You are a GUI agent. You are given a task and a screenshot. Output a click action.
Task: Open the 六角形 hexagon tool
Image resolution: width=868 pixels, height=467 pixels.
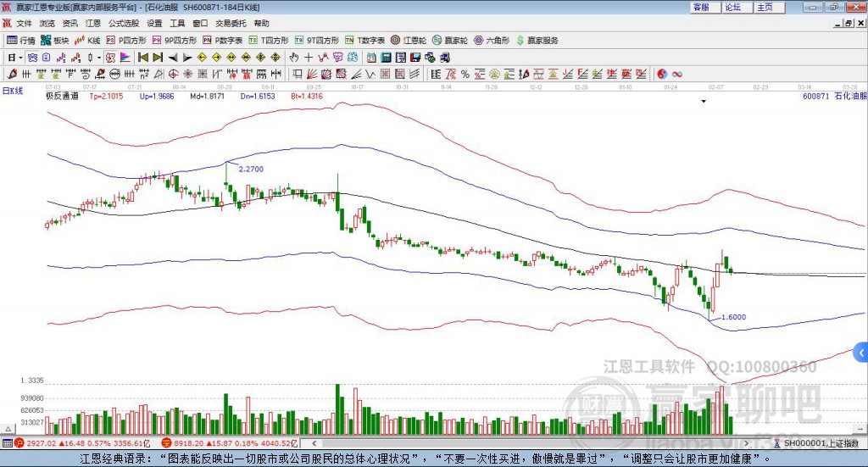point(491,41)
